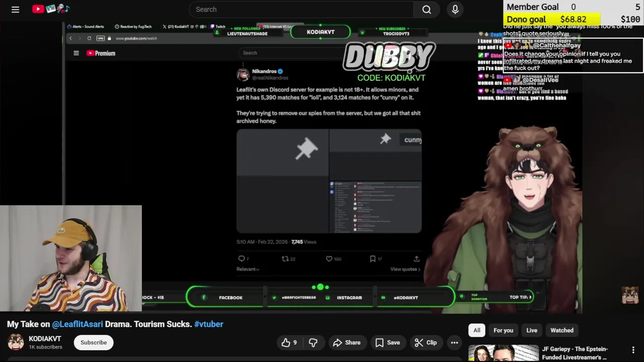Click inner YouTube hamburger beside Premium logo
644x362 pixels.
tap(76, 53)
